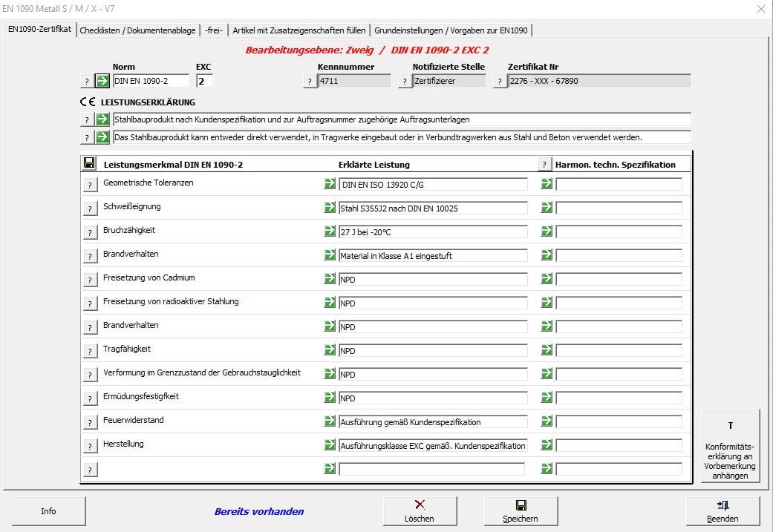Image resolution: width=773 pixels, height=532 pixels.
Task: Click Erklärte Leistung arrow for Tragfähigkeit
Action: tap(330, 349)
